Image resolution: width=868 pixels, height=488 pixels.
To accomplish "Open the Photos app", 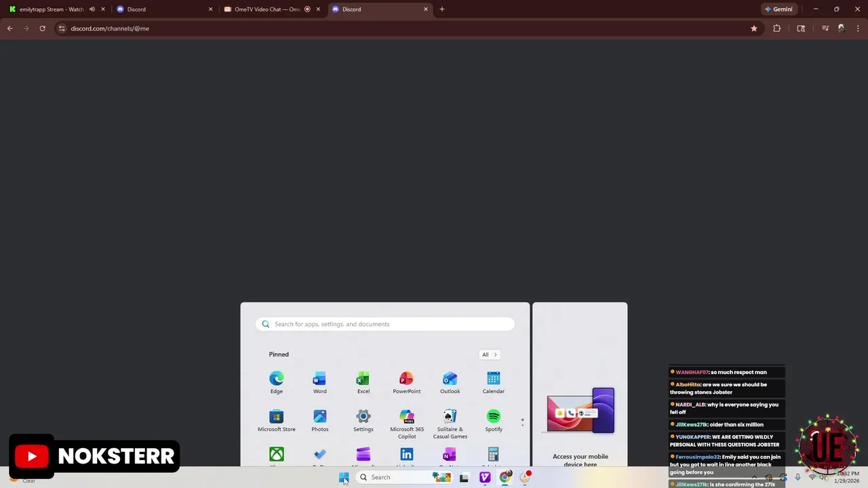I will 319,420.
